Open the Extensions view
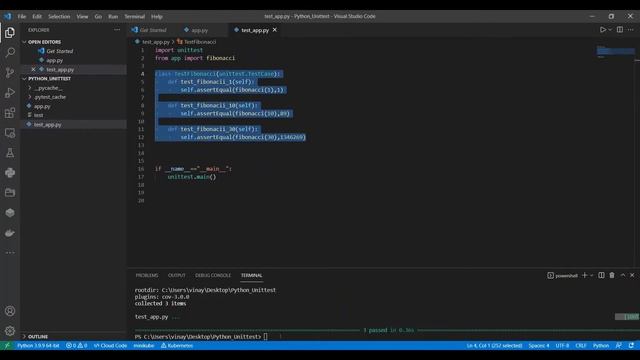 [x=10, y=113]
